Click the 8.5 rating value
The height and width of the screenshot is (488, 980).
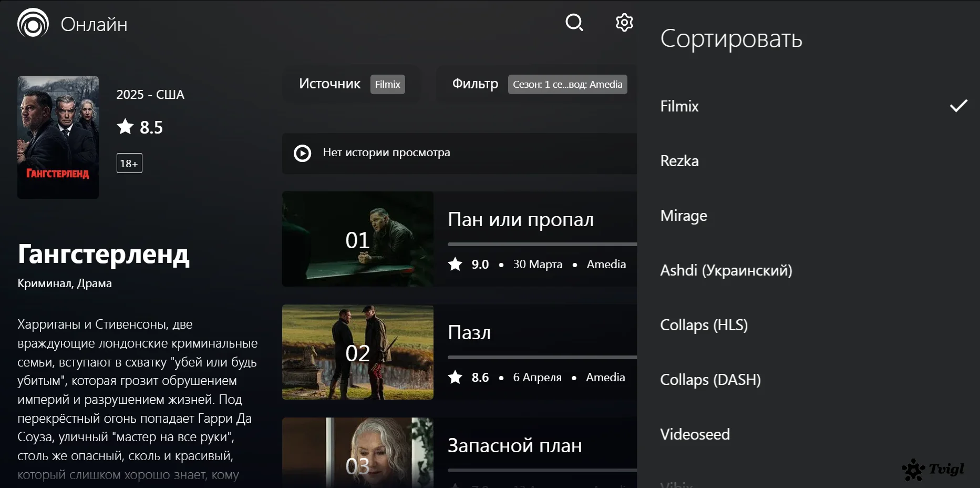click(x=151, y=127)
